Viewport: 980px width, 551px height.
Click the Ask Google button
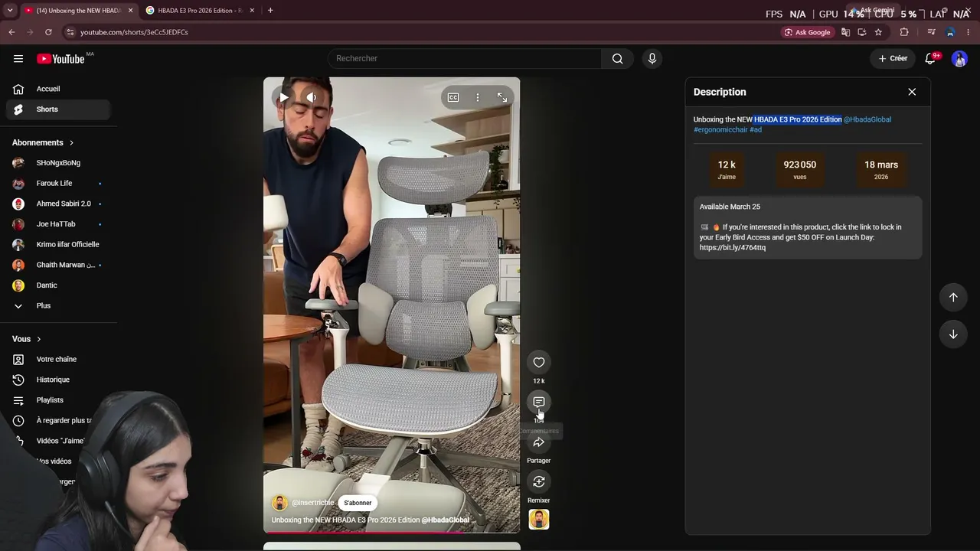(x=807, y=32)
